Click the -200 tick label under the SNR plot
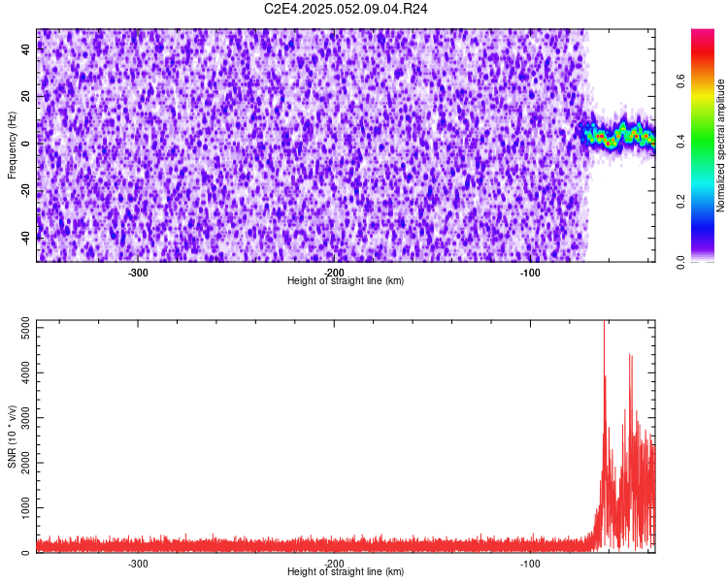728x582 pixels. pos(334,564)
